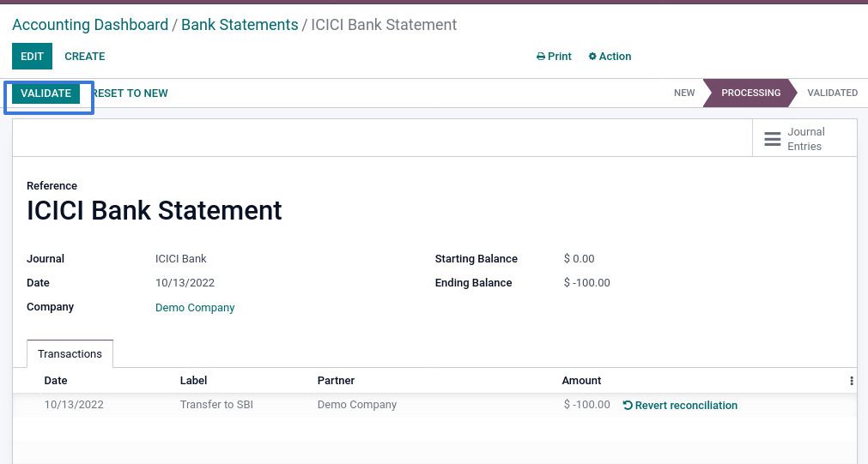Select the Transfer to SBI transaction row
Image resolution: width=868 pixels, height=464 pixels.
point(216,405)
